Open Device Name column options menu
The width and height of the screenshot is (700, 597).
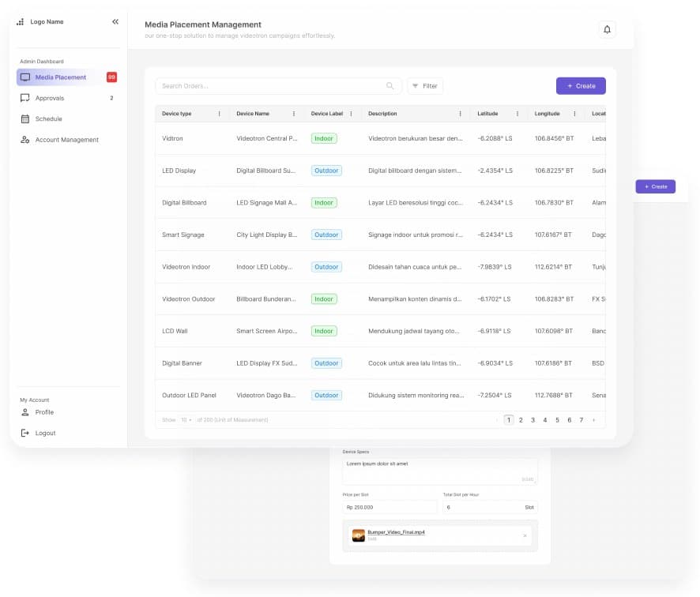[x=294, y=114]
